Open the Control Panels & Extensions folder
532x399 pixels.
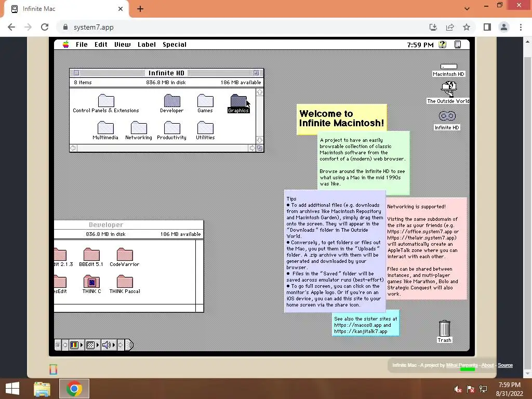click(106, 101)
